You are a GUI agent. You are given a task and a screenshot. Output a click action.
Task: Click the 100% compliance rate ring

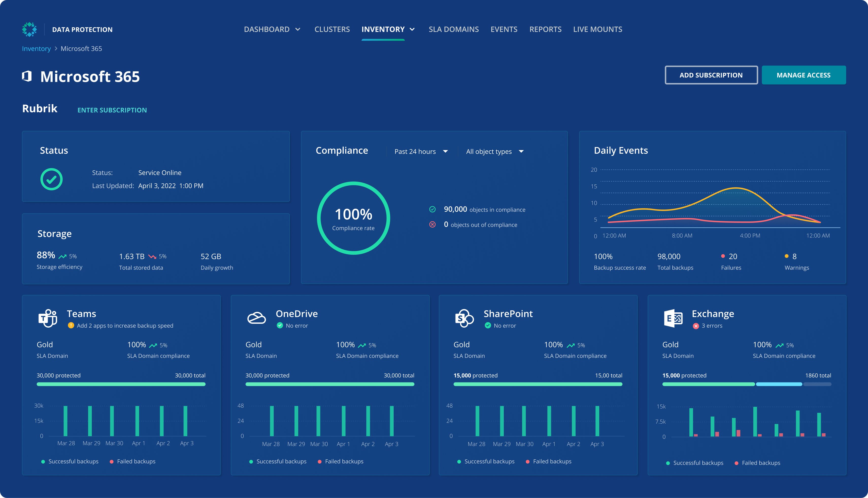point(353,218)
